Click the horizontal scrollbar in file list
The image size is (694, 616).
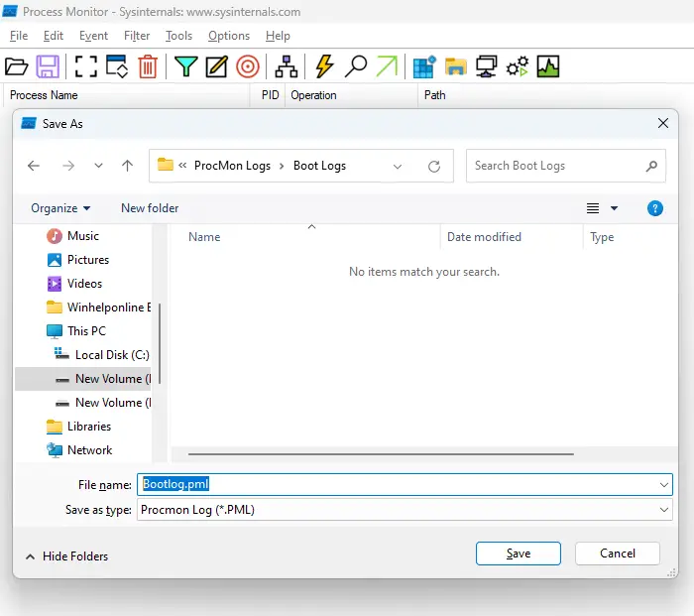pos(381,454)
